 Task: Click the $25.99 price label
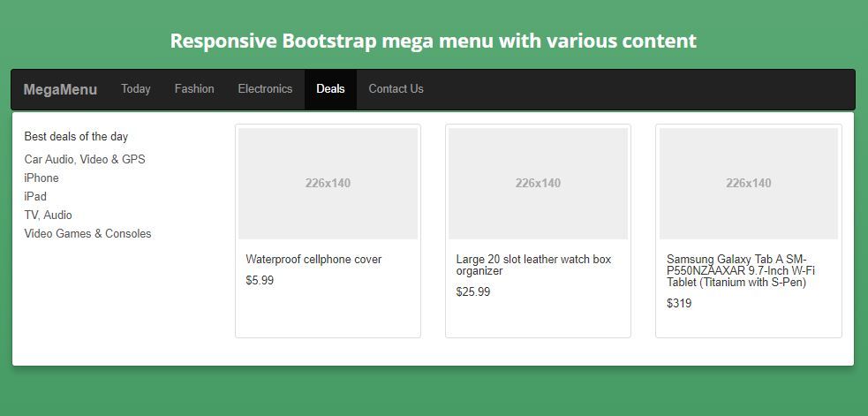[473, 292]
